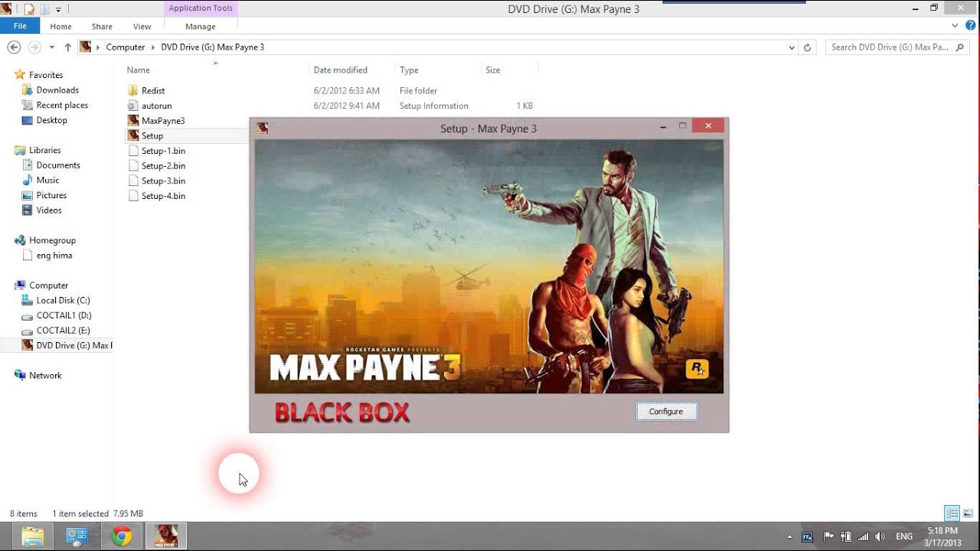Click the Properties quick access toolbar icon
Screen dimensions: 980x551
point(28,8)
